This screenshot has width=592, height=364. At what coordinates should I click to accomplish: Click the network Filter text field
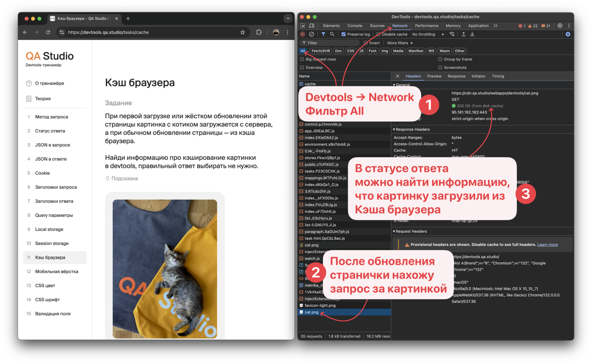click(329, 43)
